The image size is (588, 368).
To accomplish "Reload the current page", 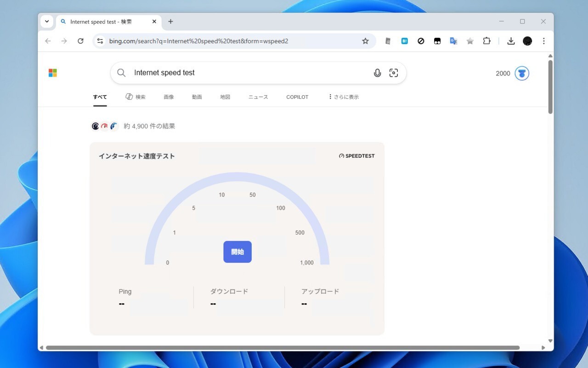I will coord(80,41).
